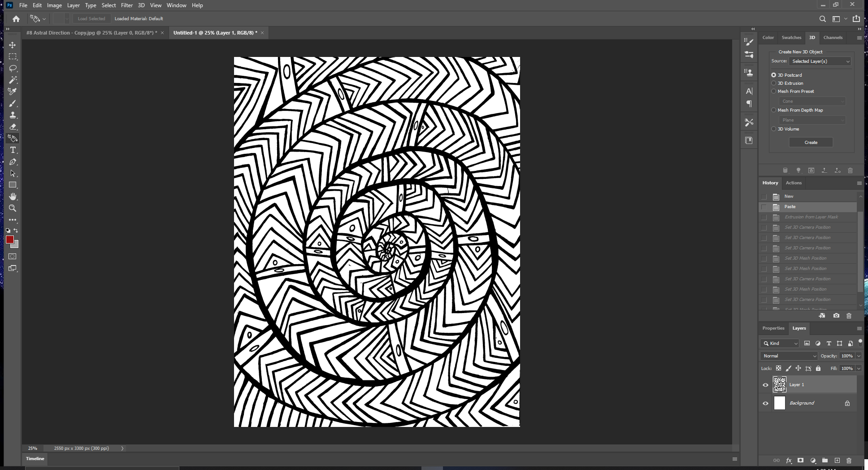This screenshot has height=470, width=868.
Task: Toggle Lock all padlock icon
Action: [818, 368]
